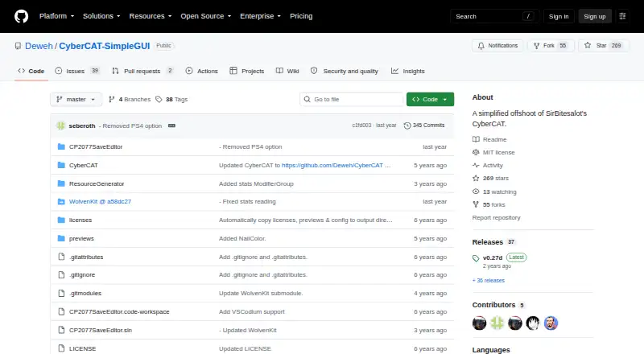Switch to the Issues tab
This screenshot has height=354, width=644.
pos(77,71)
